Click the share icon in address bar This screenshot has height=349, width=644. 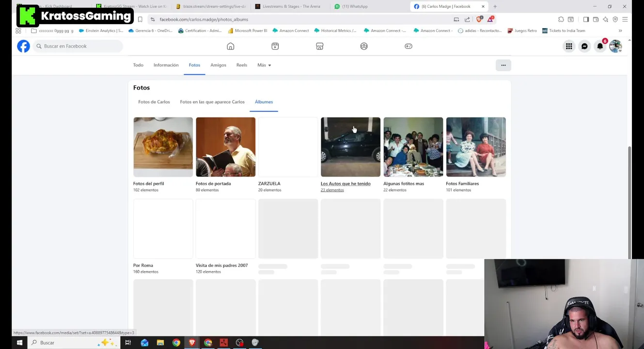click(467, 19)
